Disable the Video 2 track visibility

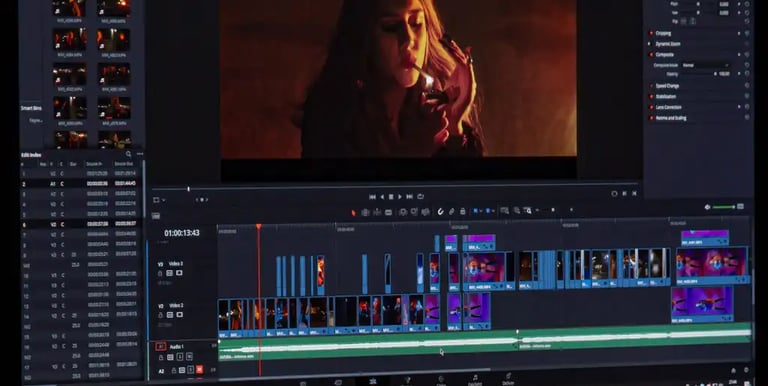(179, 314)
